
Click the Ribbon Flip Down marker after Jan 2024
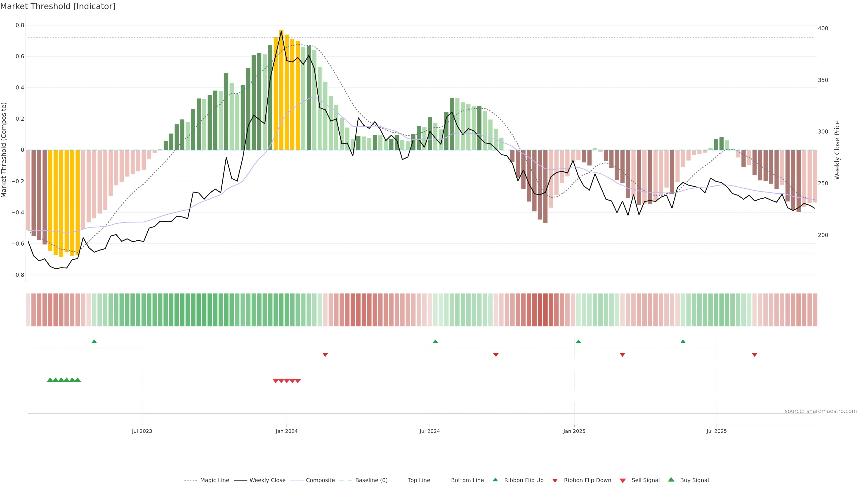325,355
